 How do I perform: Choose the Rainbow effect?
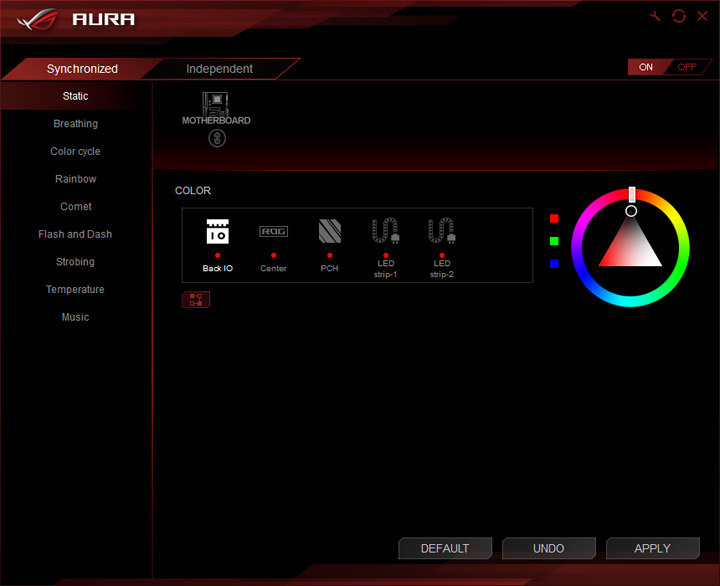pos(75,179)
